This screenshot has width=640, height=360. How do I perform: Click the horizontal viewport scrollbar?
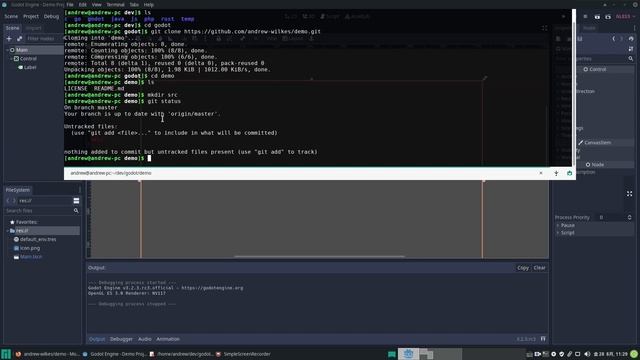319,256
